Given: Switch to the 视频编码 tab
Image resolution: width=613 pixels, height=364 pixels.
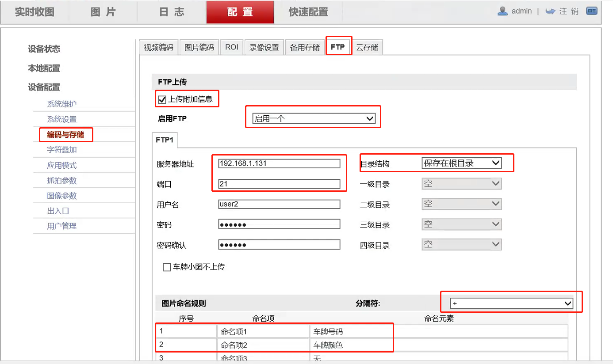Looking at the screenshot, I should pos(158,46).
